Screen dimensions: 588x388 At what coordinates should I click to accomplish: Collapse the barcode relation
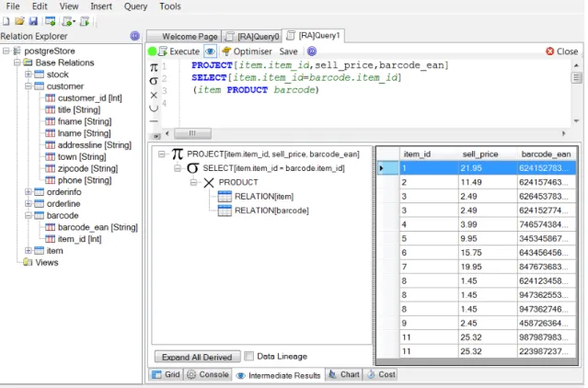(28, 215)
